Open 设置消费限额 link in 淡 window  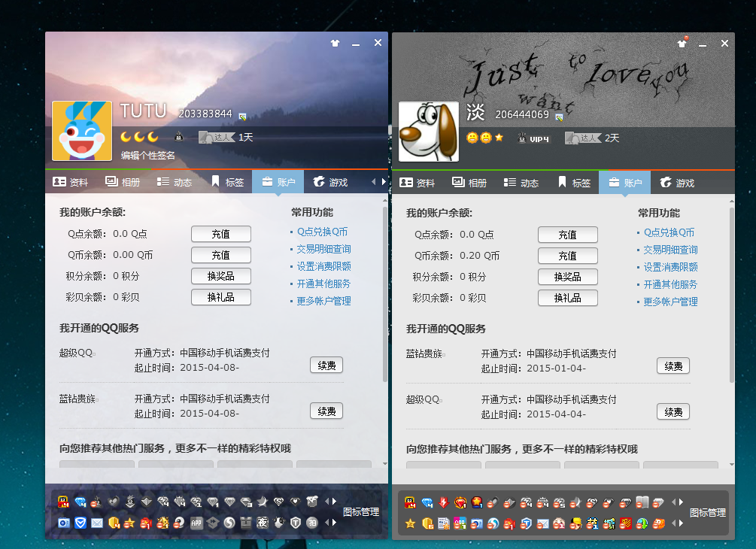pyautogui.click(x=670, y=267)
